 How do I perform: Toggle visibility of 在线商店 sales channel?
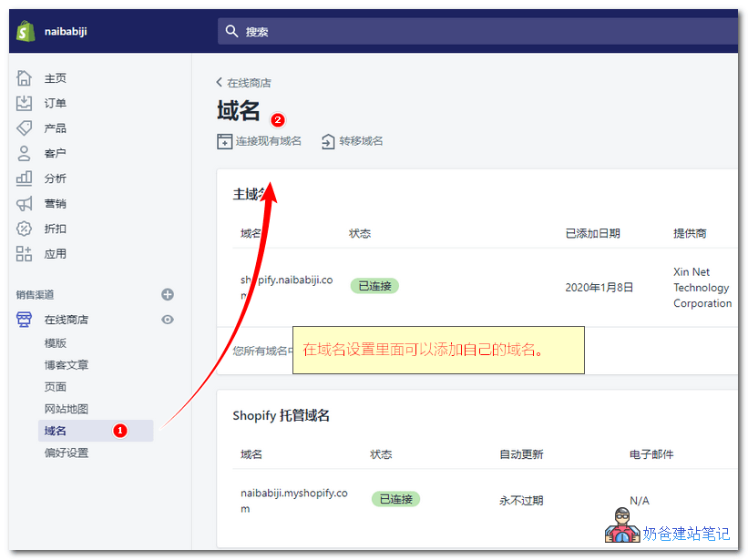167,320
